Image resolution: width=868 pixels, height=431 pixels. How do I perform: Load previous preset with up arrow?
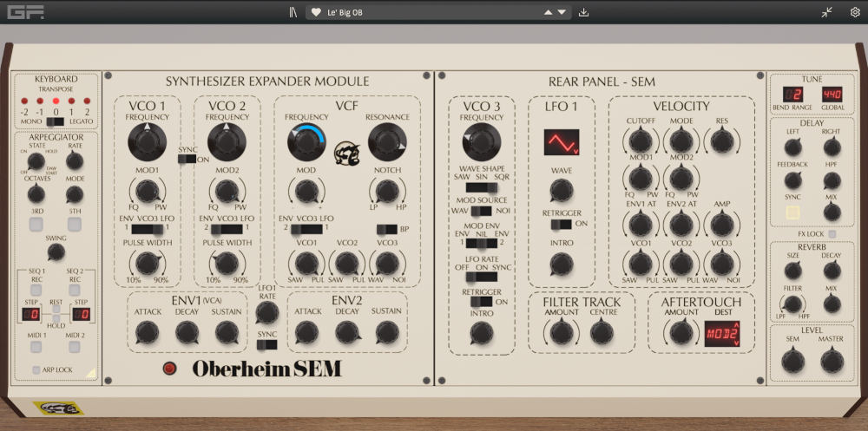point(548,12)
